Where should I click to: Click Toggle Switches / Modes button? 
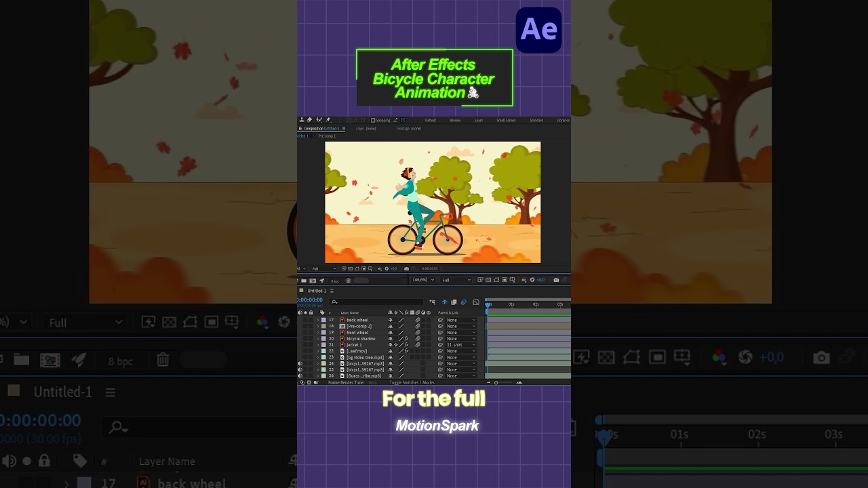point(412,382)
